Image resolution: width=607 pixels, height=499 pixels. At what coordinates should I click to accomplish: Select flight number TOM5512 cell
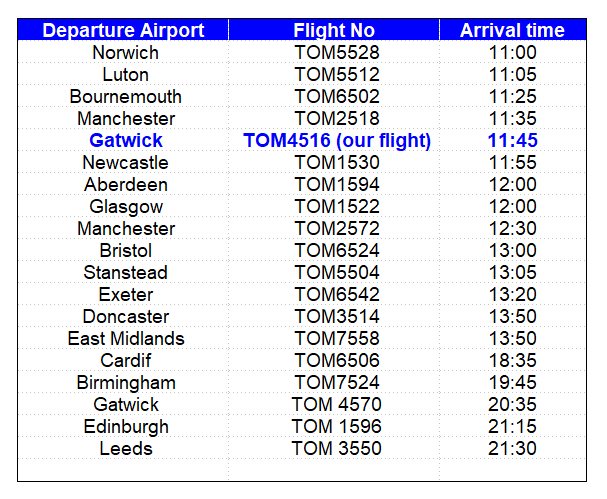click(334, 74)
